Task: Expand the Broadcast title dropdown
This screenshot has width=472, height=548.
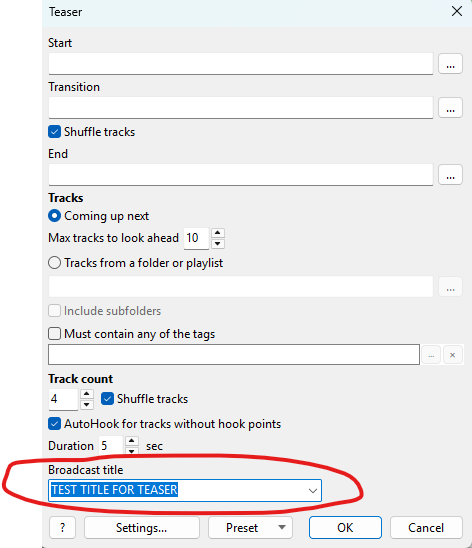Action: point(313,491)
